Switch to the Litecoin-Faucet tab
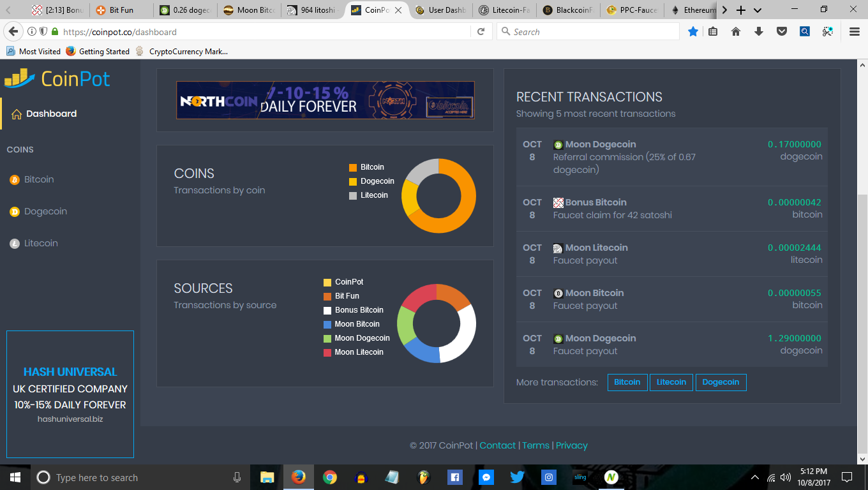 (x=504, y=10)
